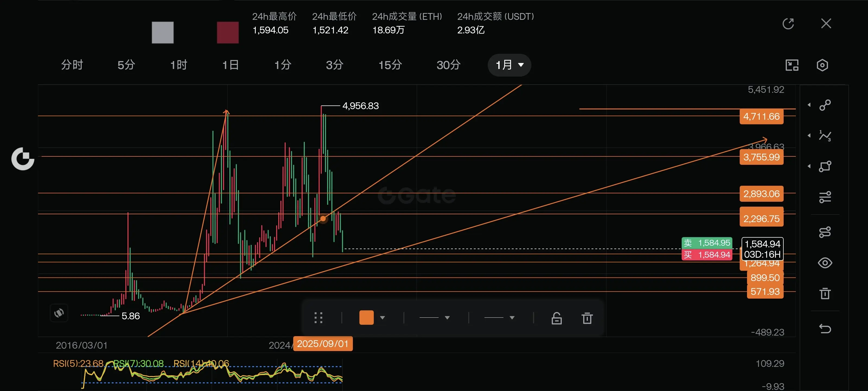Select the 571.93 price level label
The width and height of the screenshot is (868, 391).
[x=765, y=291]
